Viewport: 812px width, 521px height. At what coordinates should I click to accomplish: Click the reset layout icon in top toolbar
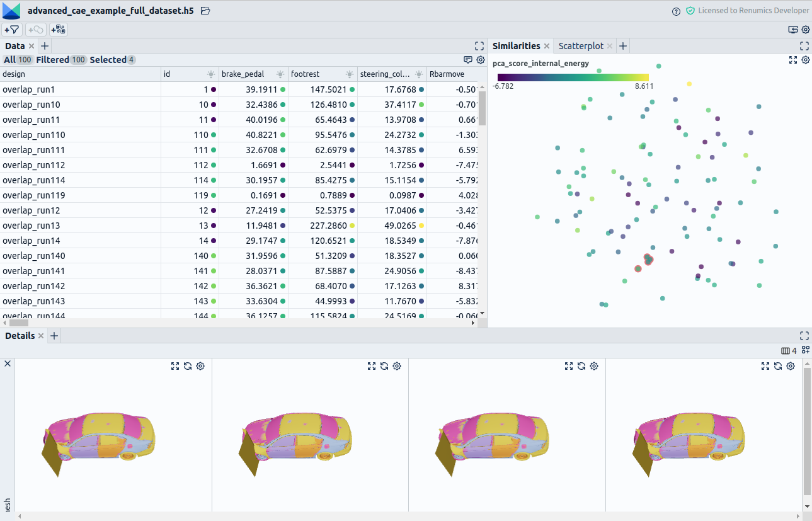point(793,30)
